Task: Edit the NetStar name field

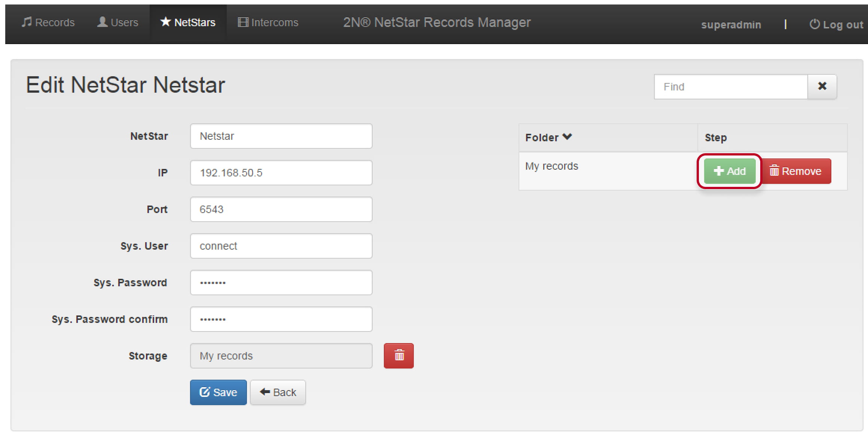Action: coord(281,136)
